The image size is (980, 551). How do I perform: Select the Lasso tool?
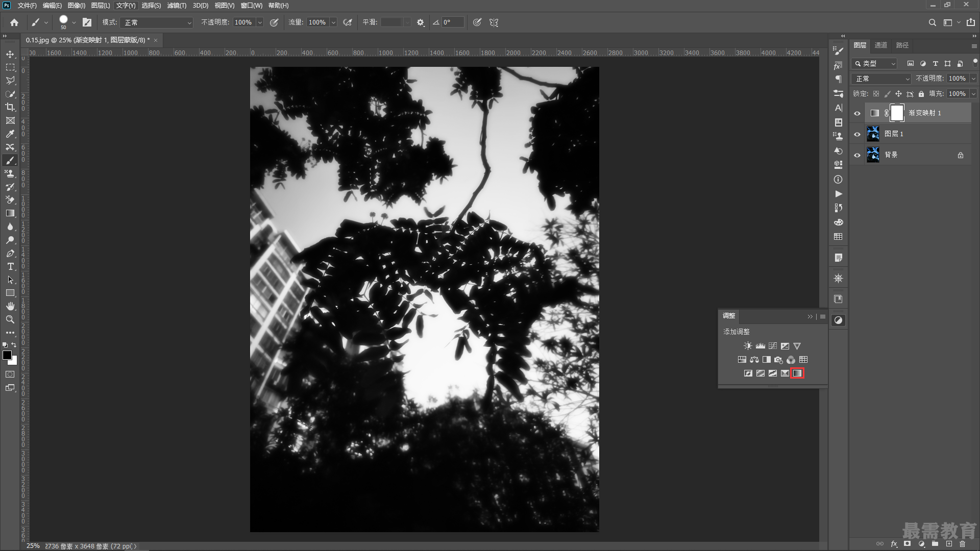pyautogui.click(x=10, y=81)
